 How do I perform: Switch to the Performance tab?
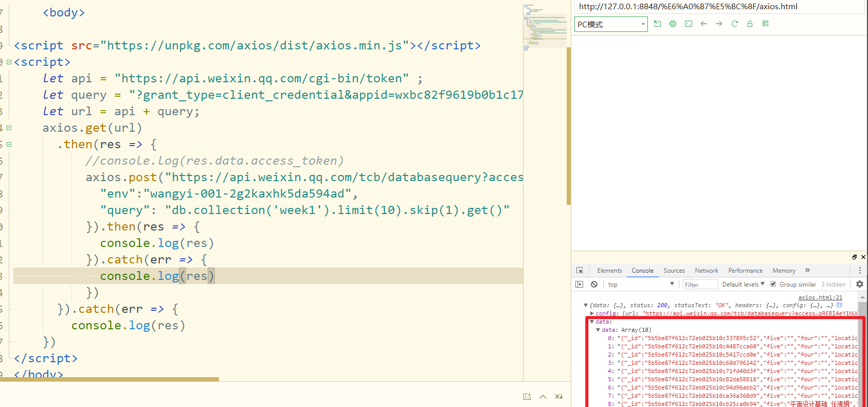tap(746, 270)
